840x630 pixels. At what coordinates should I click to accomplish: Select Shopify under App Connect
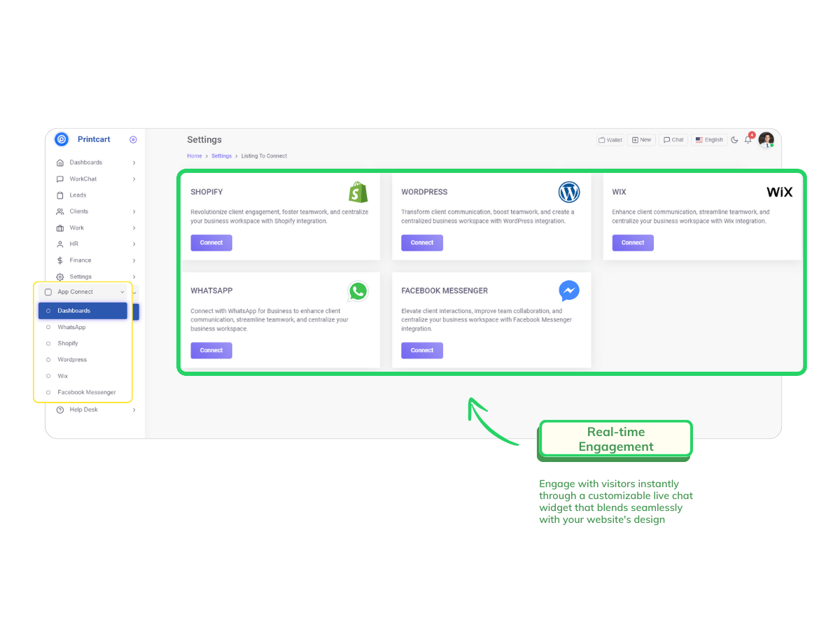(x=68, y=343)
